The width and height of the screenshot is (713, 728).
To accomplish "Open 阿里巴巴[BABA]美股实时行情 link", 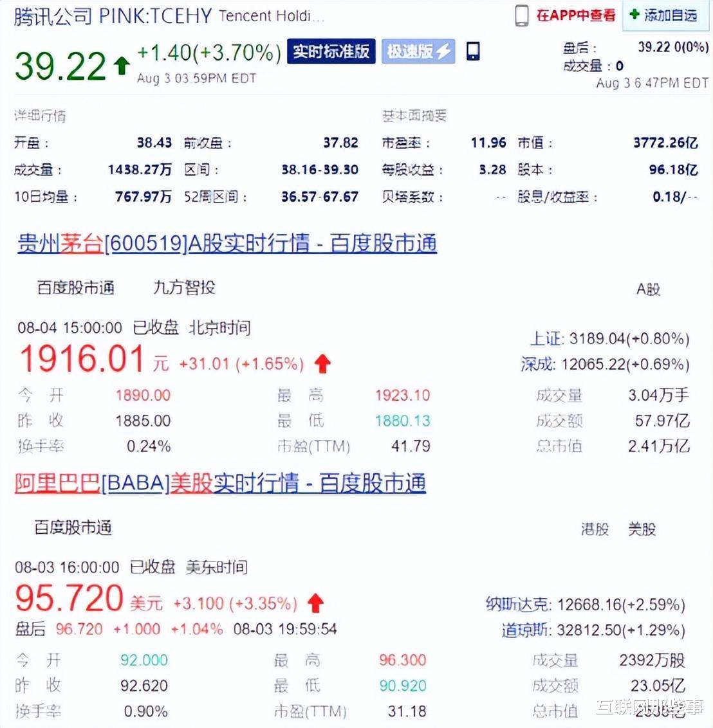I will click(x=220, y=483).
